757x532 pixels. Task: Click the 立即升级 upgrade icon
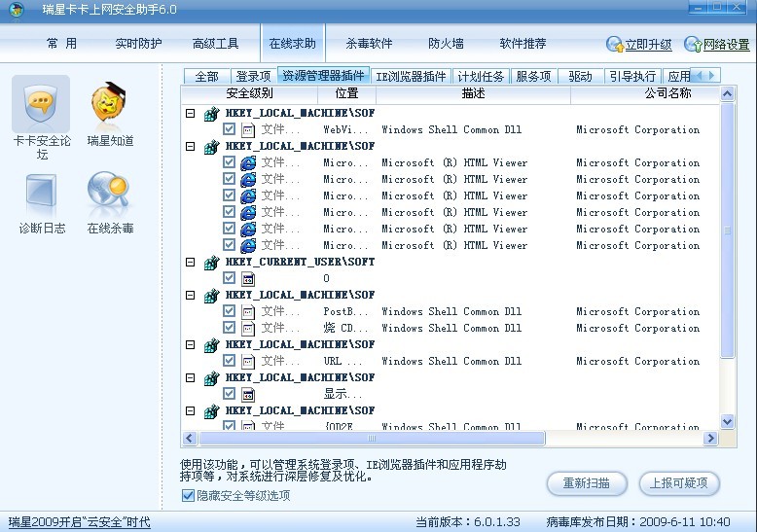[615, 45]
